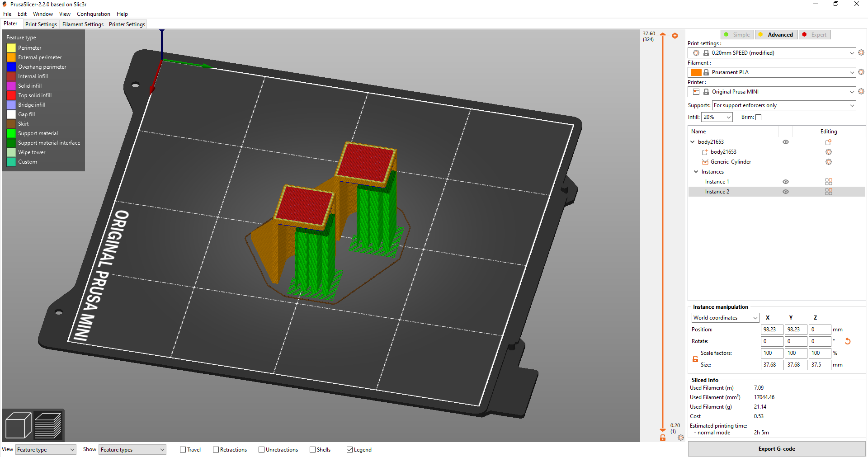Open filament settings gear beside Prusament PLA

pyautogui.click(x=861, y=72)
